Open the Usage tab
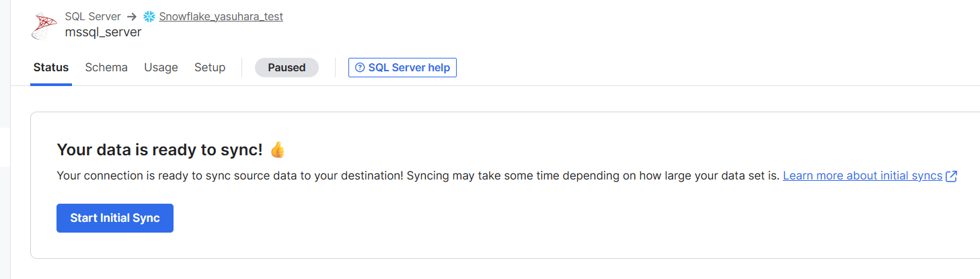Viewport: 980px width, 279px height. pyautogui.click(x=161, y=67)
